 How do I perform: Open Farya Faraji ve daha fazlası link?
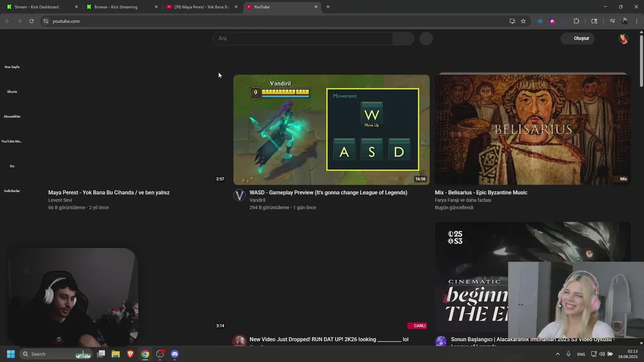tap(463, 200)
